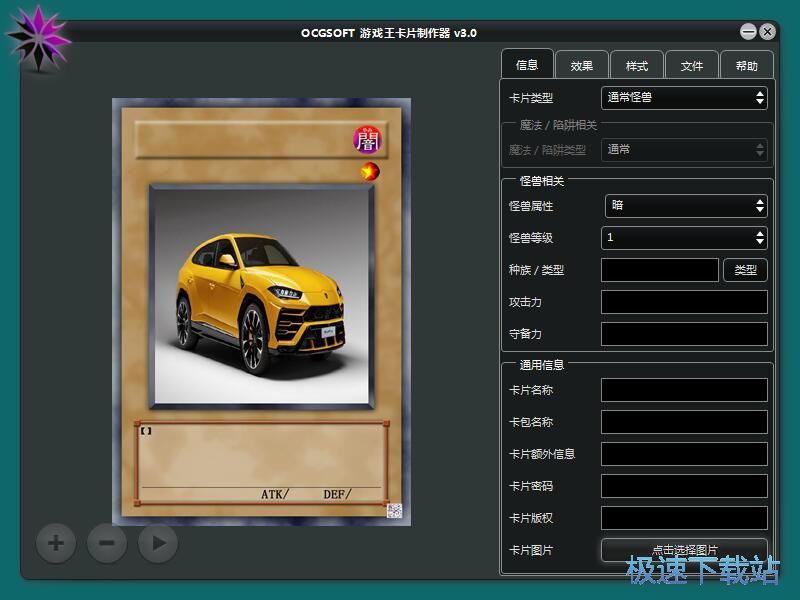Click the card description box on preview

click(262, 463)
